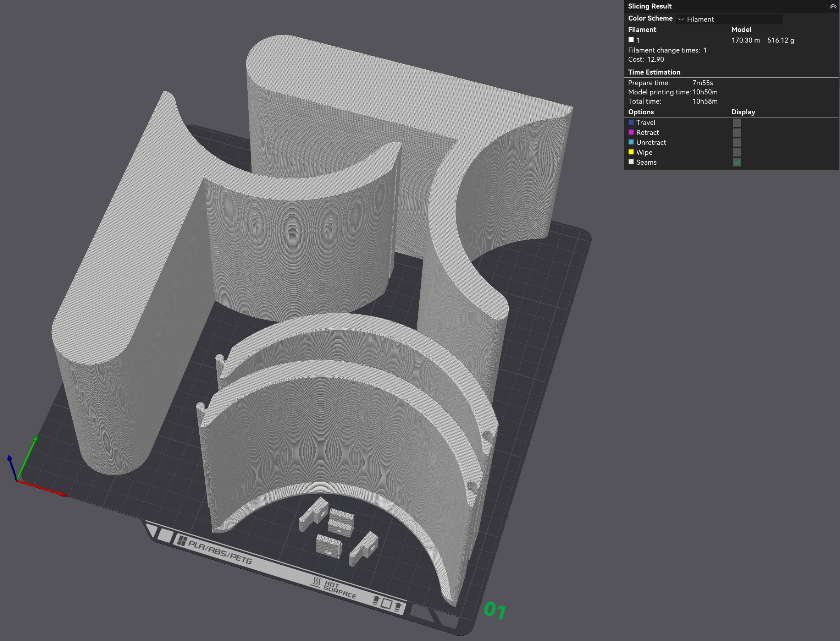Click the Travel option label
Screen dimensions: 840x641
[x=646, y=122]
